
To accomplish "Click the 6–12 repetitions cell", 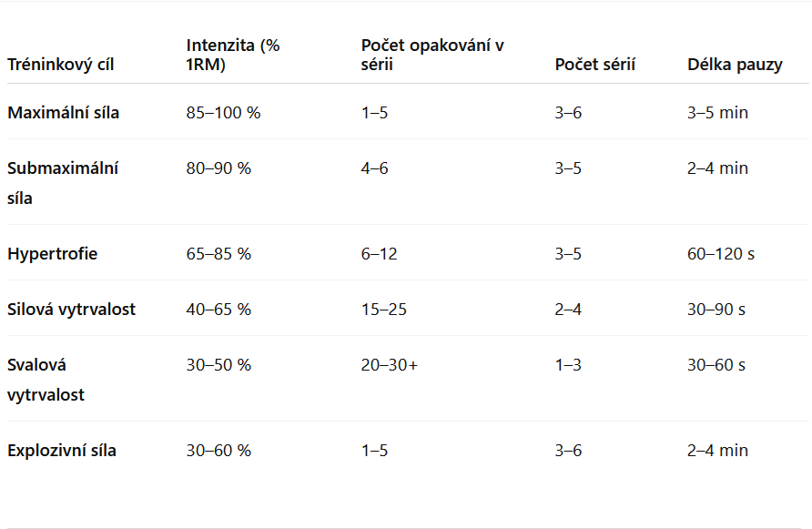I will click(x=379, y=254).
